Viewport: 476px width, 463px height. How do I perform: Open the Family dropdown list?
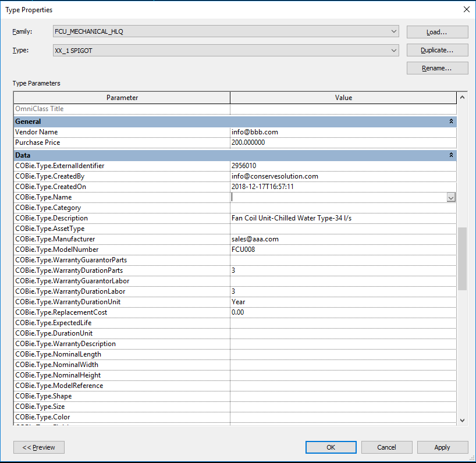coord(394,31)
